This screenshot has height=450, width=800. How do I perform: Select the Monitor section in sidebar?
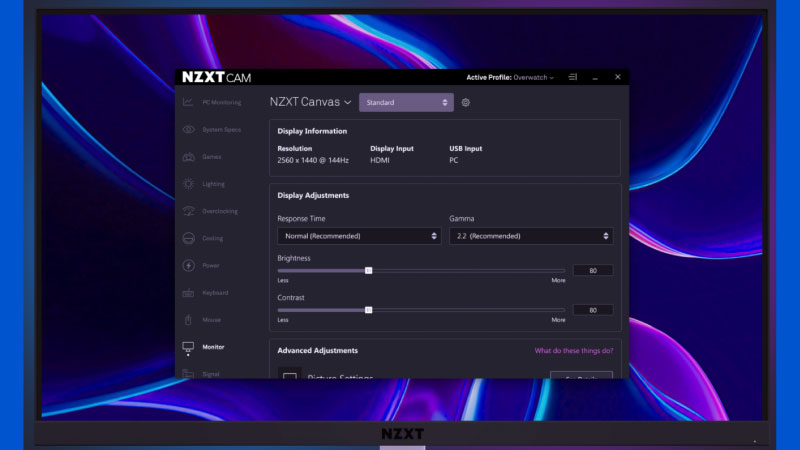204,347
